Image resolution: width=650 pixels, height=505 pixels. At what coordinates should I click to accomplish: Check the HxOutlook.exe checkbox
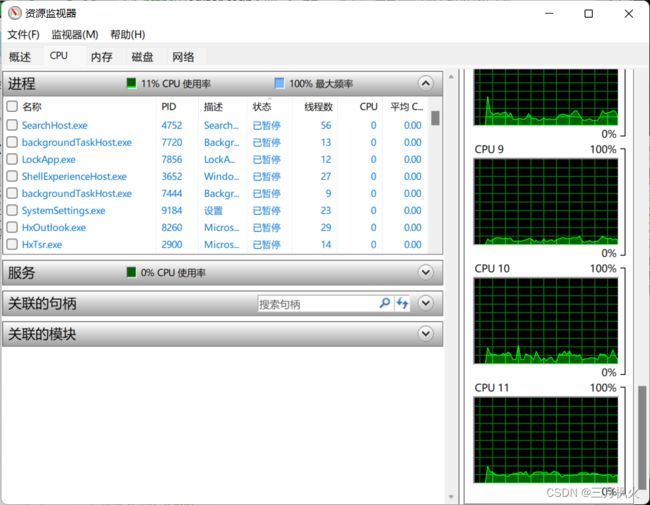(12, 227)
